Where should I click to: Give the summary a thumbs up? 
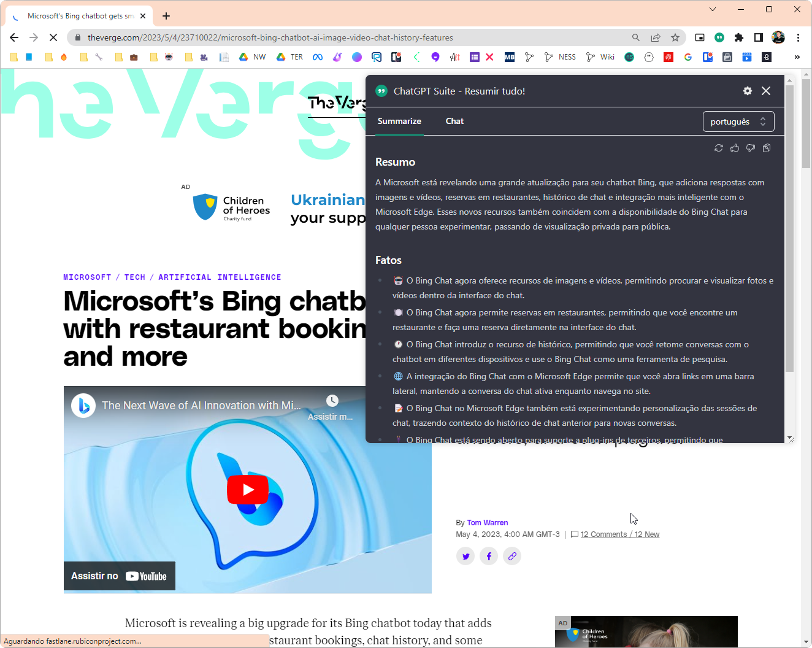tap(735, 148)
